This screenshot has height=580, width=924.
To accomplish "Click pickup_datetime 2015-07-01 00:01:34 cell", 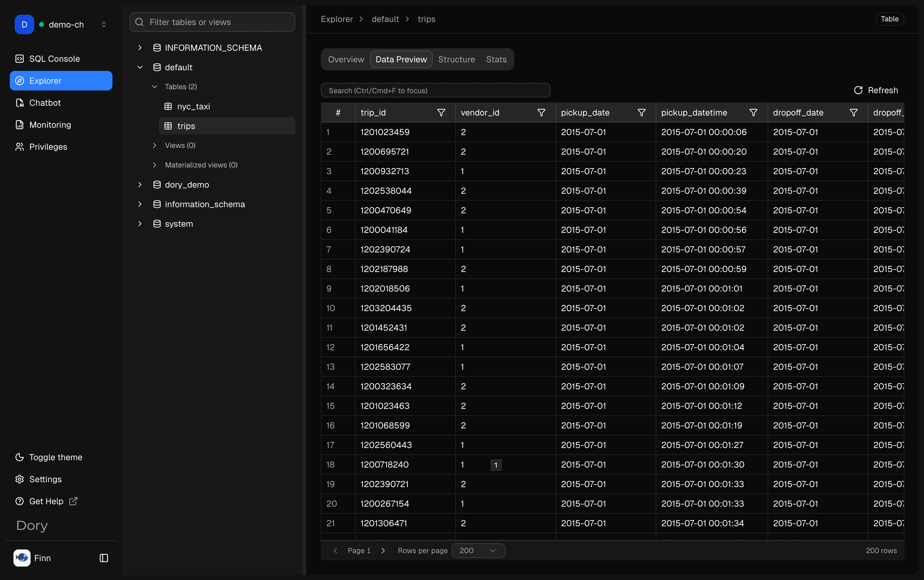I will click(712, 523).
